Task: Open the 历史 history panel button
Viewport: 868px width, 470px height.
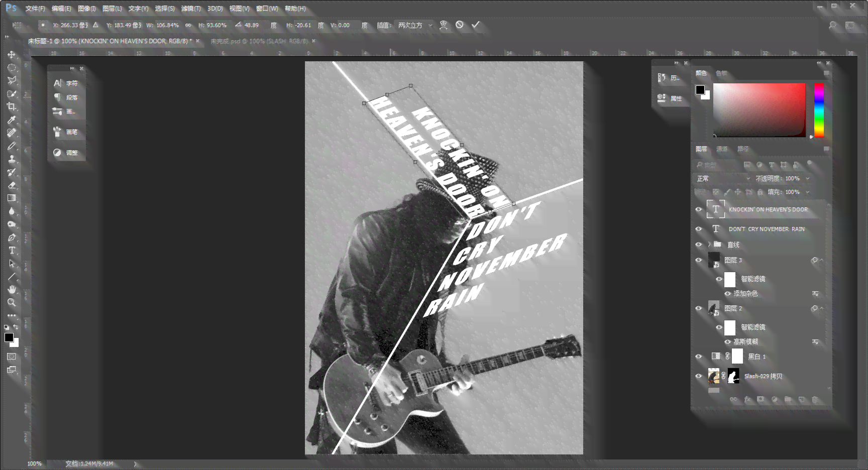Action: coord(669,78)
